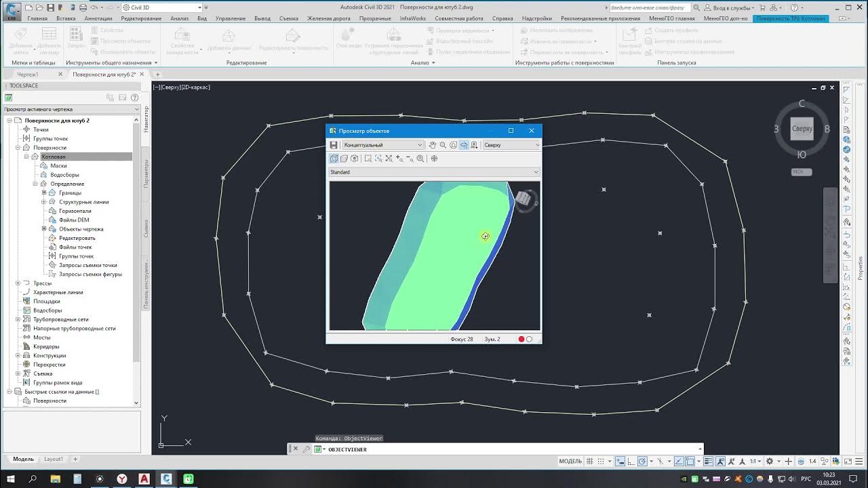Click the МОДЕЛЬ status bar button
This screenshot has height=488, width=868.
point(570,461)
